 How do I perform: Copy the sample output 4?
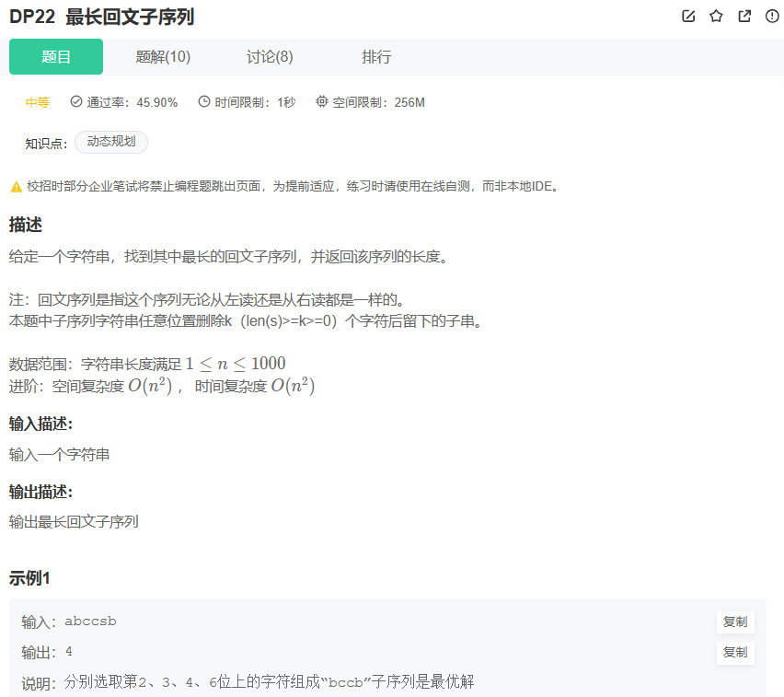[x=735, y=653]
